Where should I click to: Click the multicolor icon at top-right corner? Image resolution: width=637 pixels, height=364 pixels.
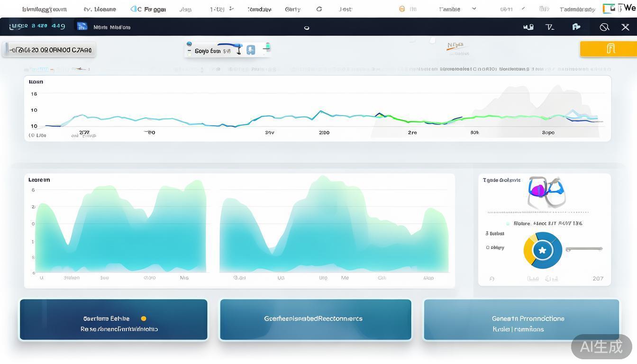[609, 9]
